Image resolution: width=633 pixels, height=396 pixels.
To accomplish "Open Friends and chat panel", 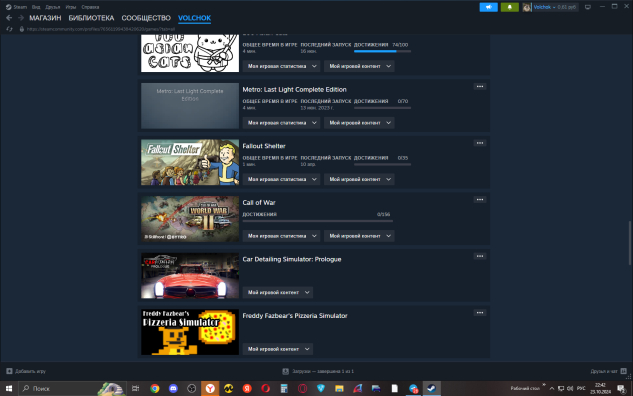I will point(608,371).
